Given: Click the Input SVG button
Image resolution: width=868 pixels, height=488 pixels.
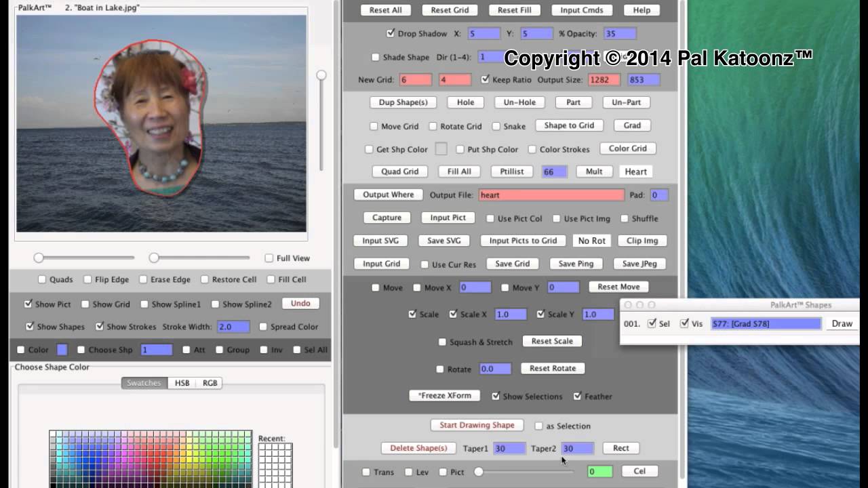Looking at the screenshot, I should coord(380,241).
